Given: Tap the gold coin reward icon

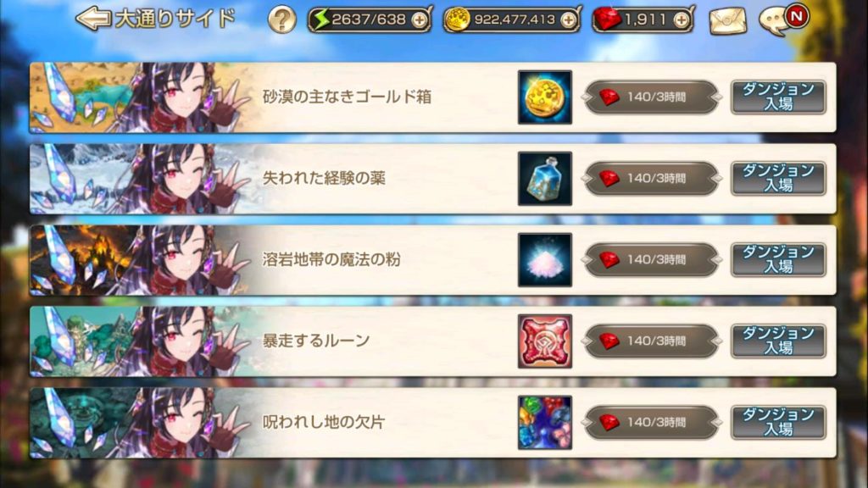Looking at the screenshot, I should [545, 97].
